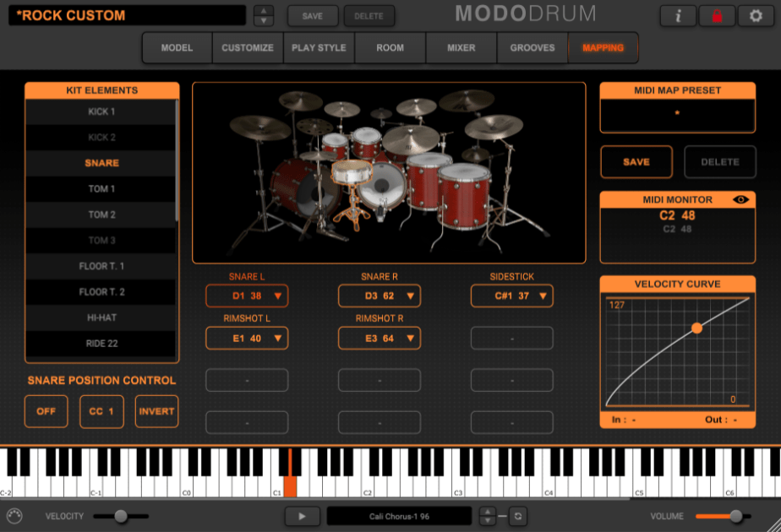781x532 pixels.
Task: Select SNARE in kit elements
Action: tap(101, 163)
